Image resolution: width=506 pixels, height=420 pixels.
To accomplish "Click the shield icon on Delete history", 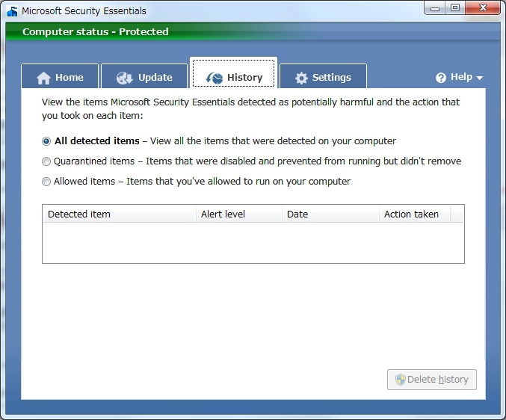I will tap(401, 380).
